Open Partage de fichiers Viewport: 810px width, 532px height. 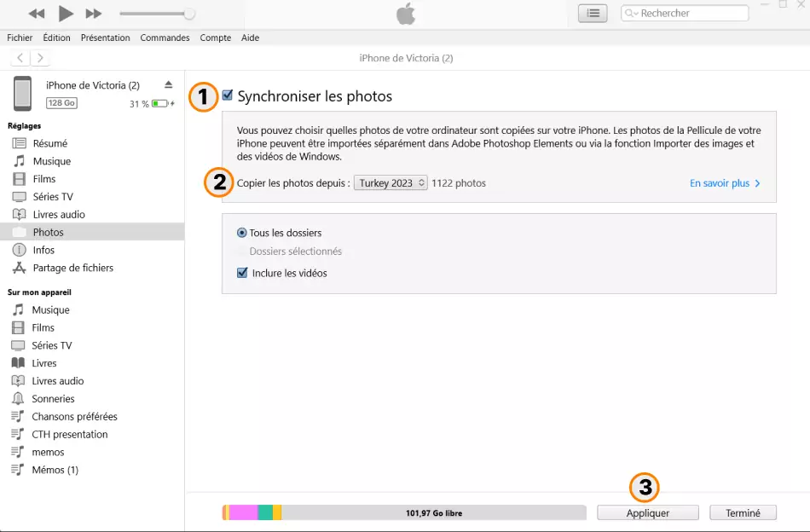pyautogui.click(x=72, y=268)
